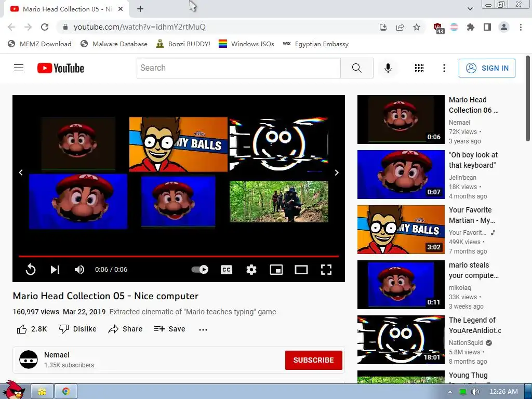Viewport: 532px width, 399px height.
Task: Go forward in browser history
Action: pos(28,27)
